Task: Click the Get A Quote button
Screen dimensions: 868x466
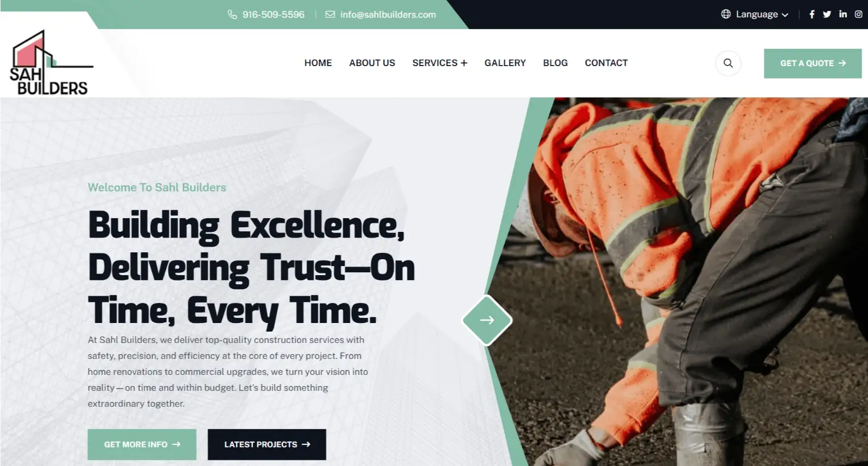Action: (813, 63)
